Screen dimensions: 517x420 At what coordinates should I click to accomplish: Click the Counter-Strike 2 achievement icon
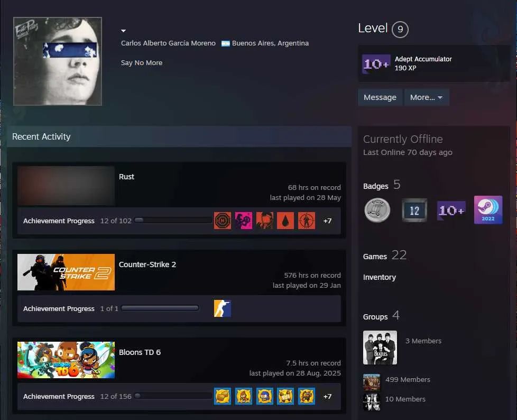pos(223,308)
